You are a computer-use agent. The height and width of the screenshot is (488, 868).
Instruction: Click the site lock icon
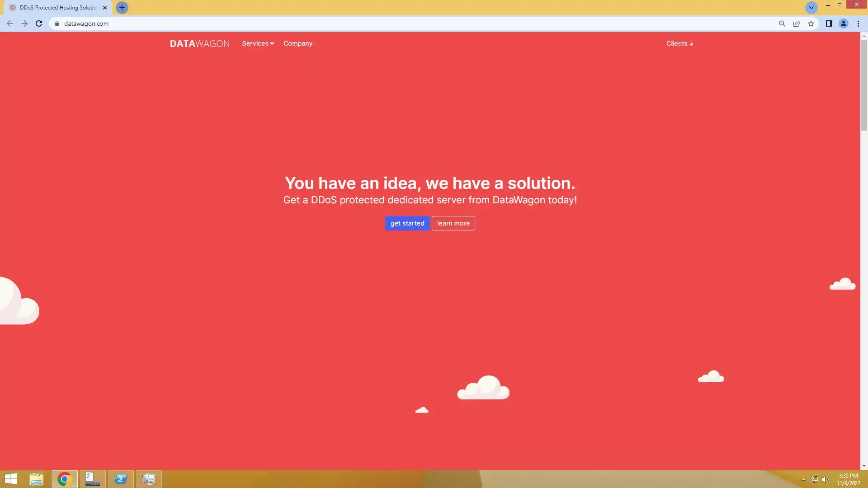point(57,23)
